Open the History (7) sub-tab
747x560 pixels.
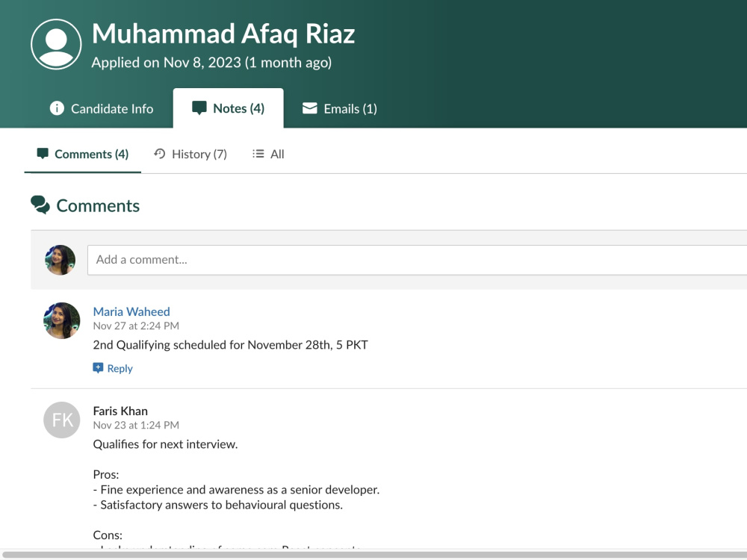click(190, 154)
